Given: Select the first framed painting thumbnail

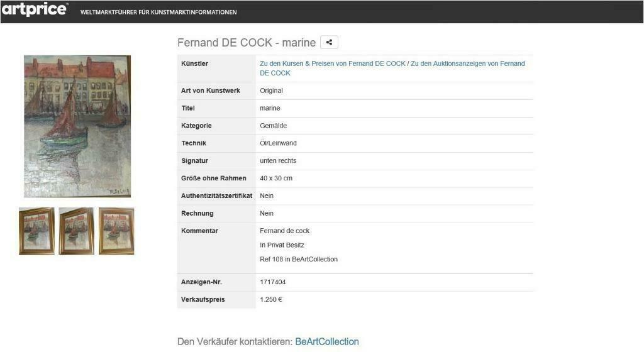Looking at the screenshot, I should [36, 231].
